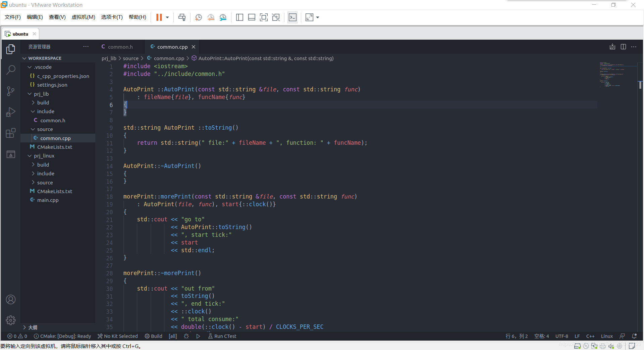Open the 选项卡(T) menu
Image resolution: width=644 pixels, height=350 pixels.
click(112, 17)
